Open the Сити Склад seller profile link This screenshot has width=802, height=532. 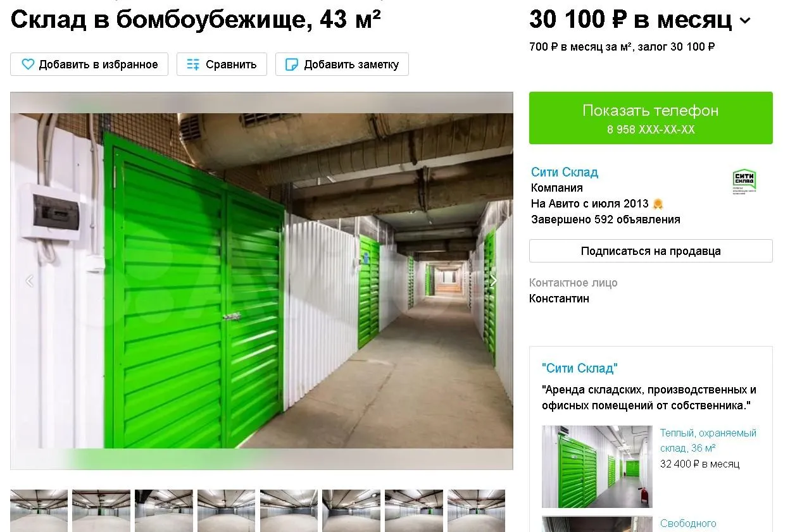pyautogui.click(x=564, y=172)
